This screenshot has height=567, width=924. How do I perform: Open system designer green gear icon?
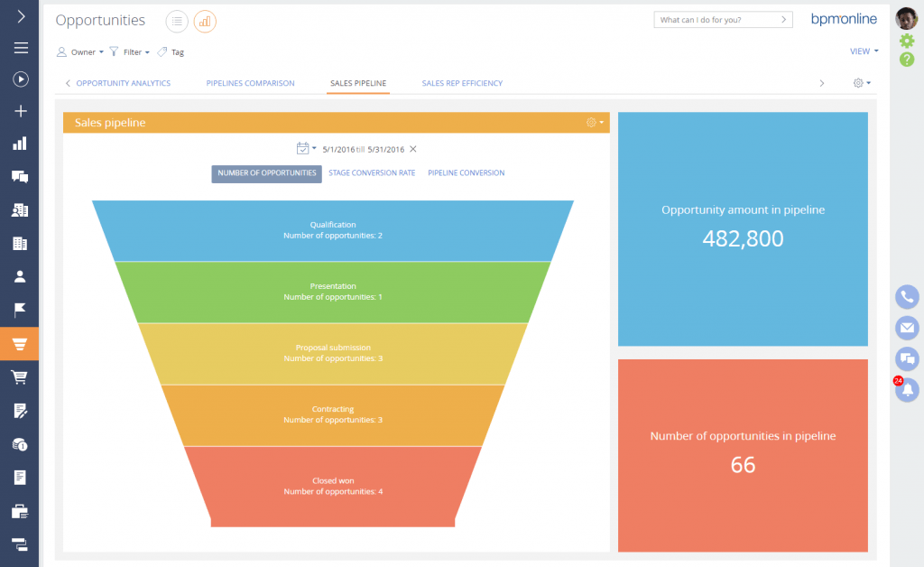tap(907, 41)
